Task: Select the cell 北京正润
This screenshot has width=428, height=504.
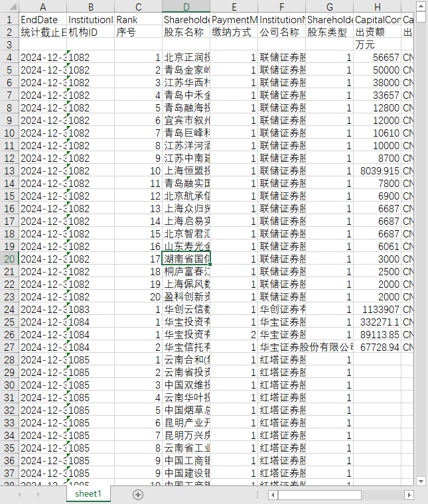Action: (x=186, y=57)
